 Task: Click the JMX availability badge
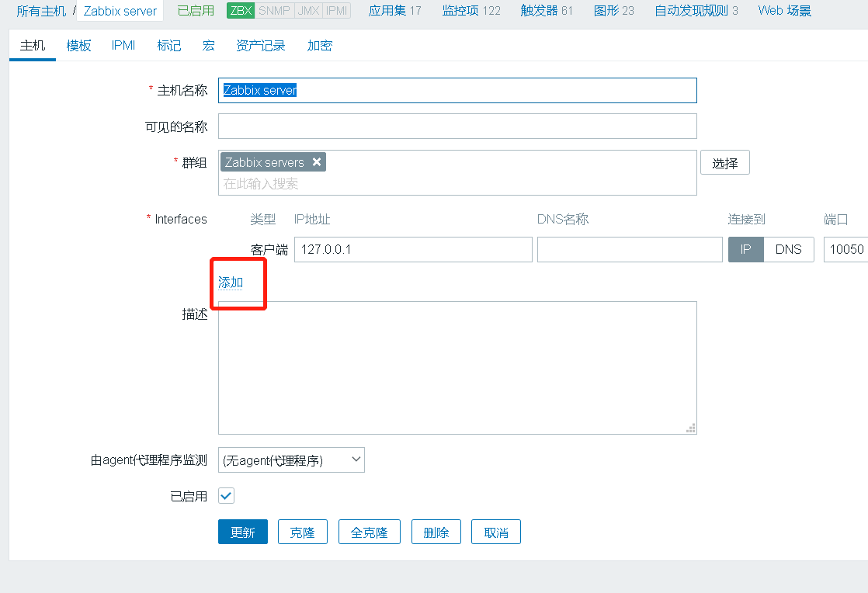coord(308,11)
